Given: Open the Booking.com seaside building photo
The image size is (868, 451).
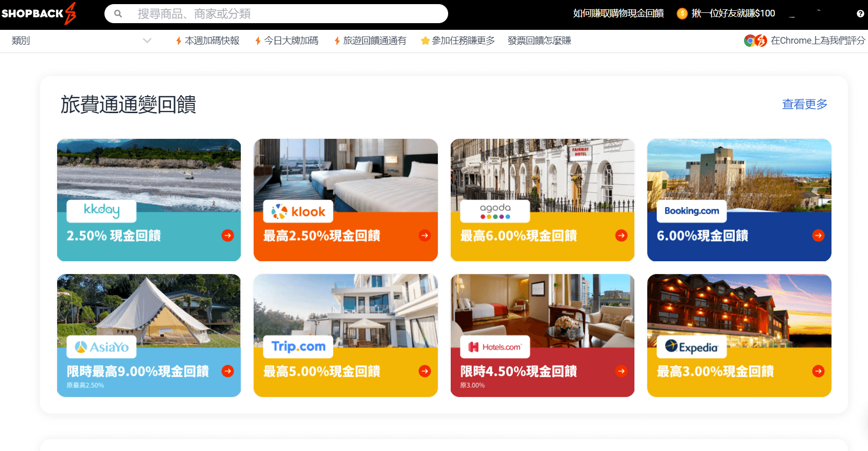Looking at the screenshot, I should pyautogui.click(x=739, y=175).
